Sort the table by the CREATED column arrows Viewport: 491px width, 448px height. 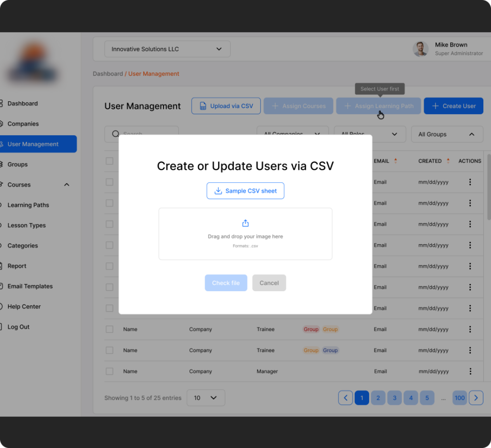click(448, 161)
